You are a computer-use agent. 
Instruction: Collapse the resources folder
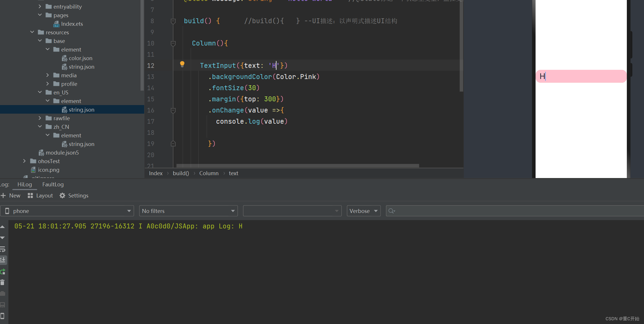pyautogui.click(x=32, y=32)
